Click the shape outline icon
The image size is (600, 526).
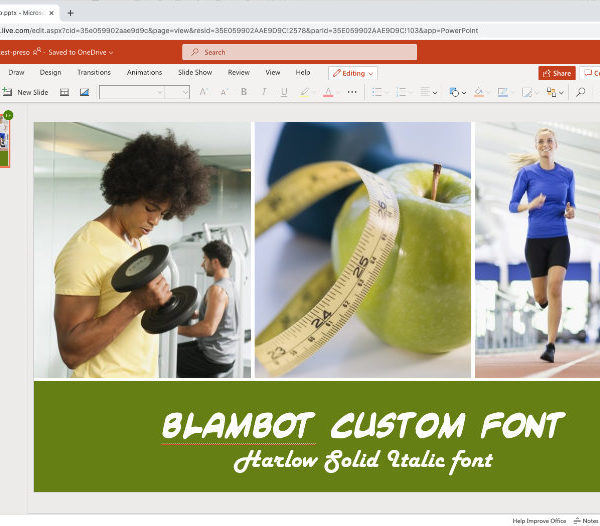tap(502, 92)
